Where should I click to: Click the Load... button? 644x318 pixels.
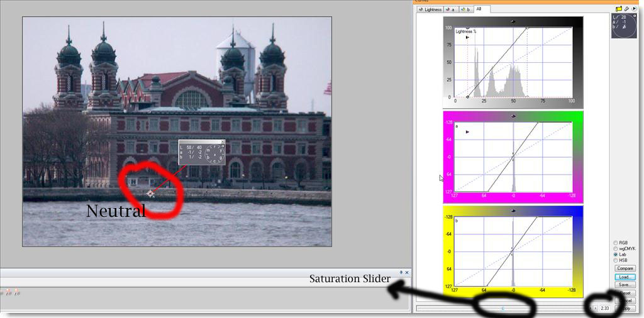(625, 277)
